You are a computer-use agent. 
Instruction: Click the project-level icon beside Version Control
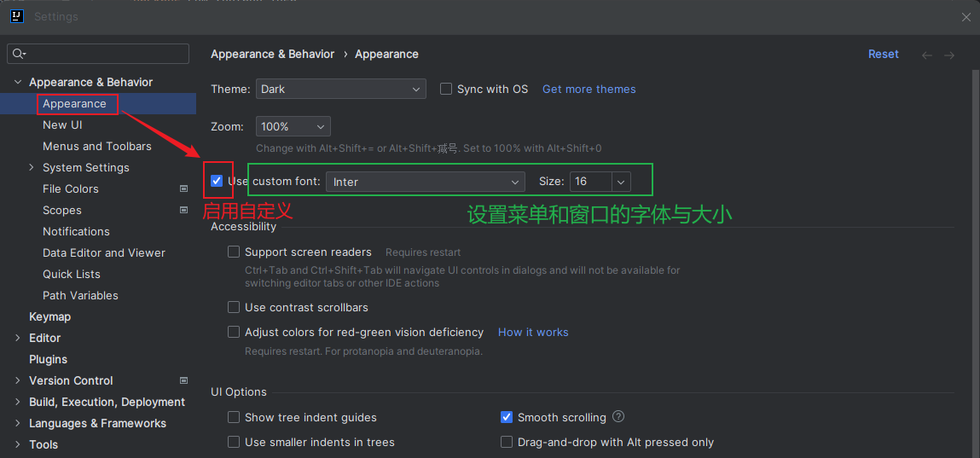pyautogui.click(x=183, y=380)
